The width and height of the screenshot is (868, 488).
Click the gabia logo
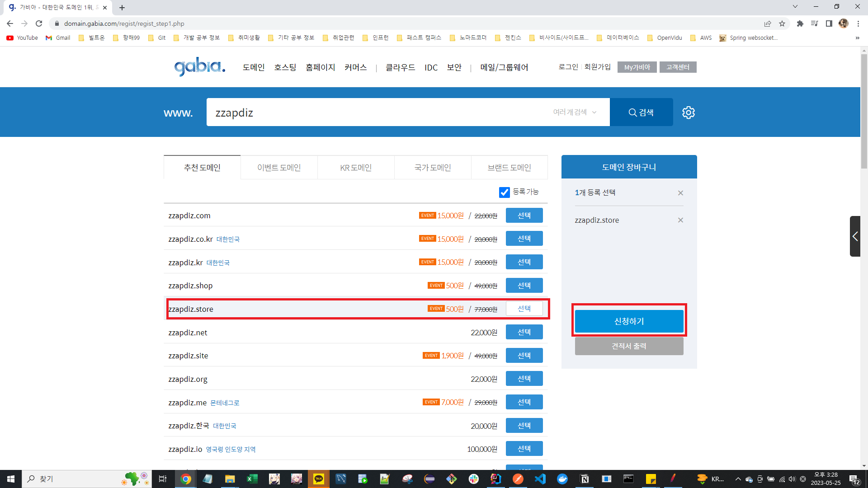[199, 67]
